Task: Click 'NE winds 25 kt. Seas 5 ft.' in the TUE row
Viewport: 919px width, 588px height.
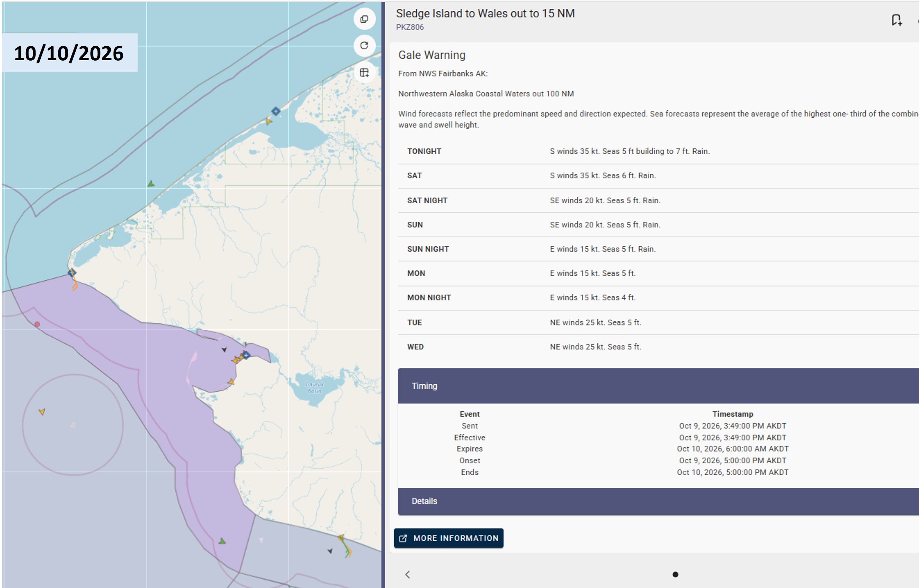Action: [595, 322]
